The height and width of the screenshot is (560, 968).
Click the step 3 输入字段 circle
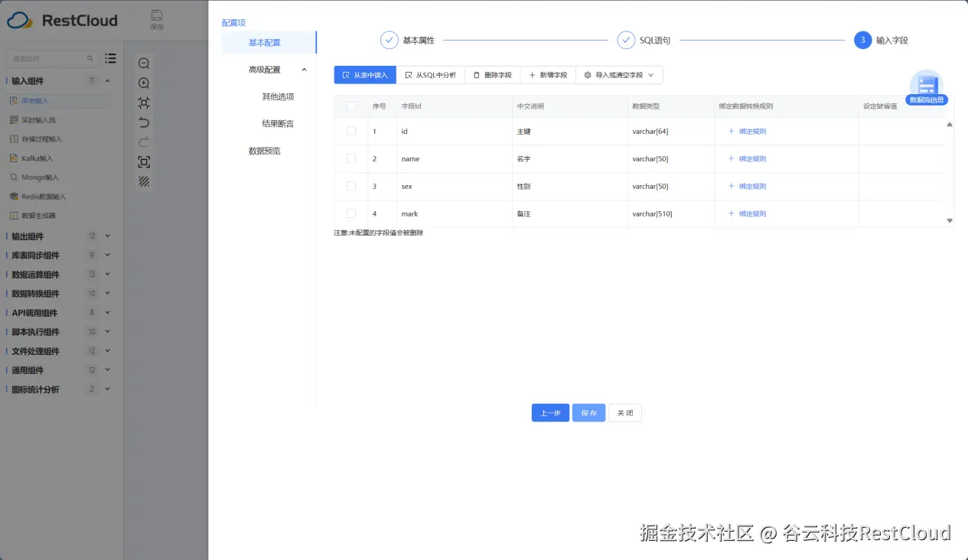coord(862,40)
